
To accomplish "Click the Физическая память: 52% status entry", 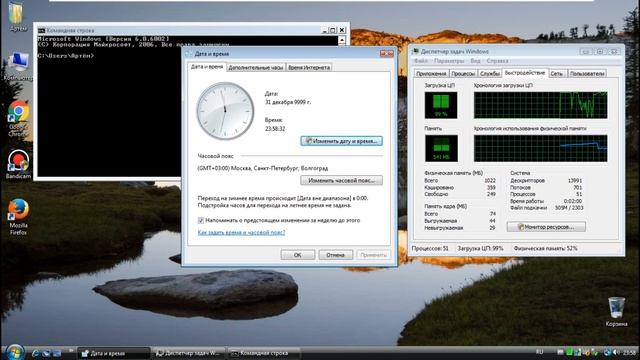I will [x=545, y=248].
